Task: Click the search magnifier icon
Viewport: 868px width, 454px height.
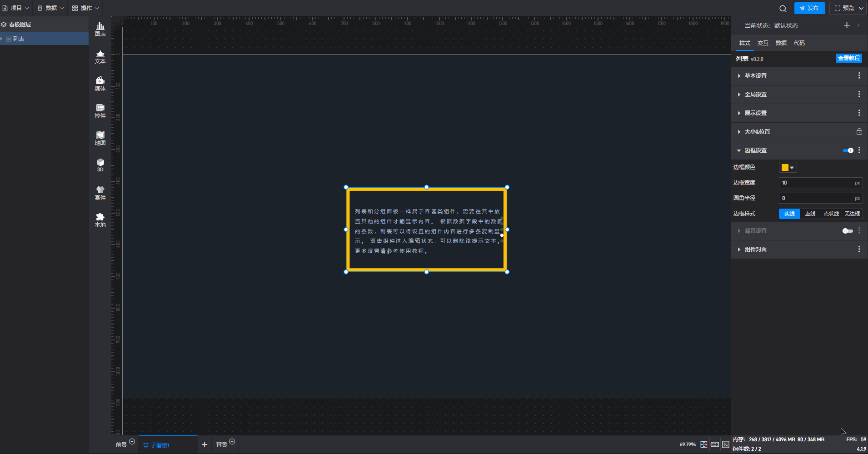Action: point(783,8)
